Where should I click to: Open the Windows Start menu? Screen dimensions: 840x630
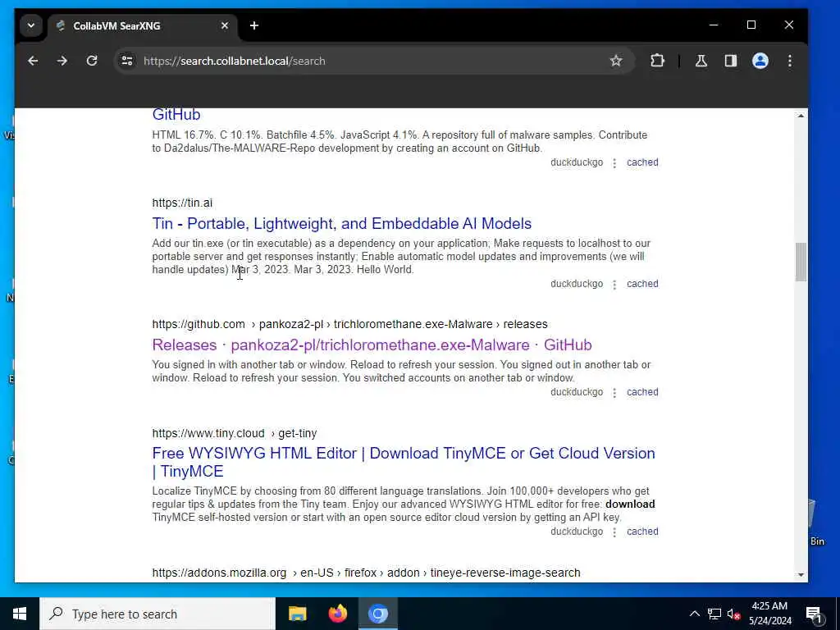(x=20, y=614)
